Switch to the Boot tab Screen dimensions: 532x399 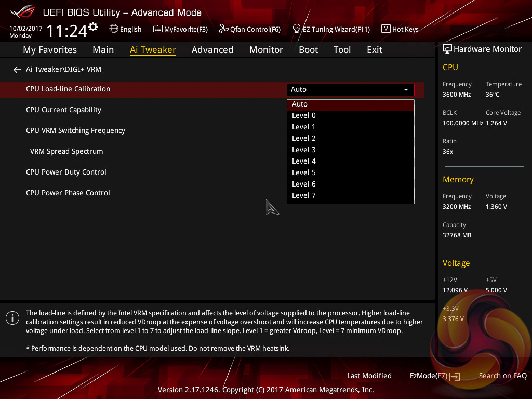[309, 50]
